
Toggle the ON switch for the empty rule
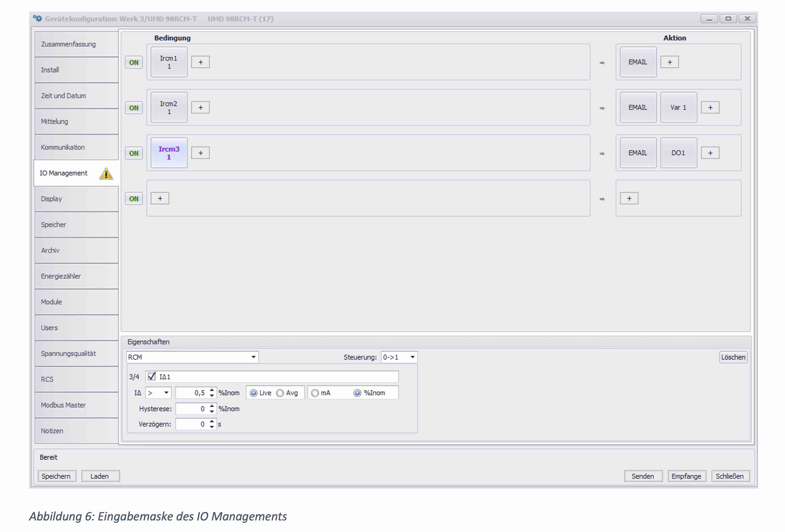point(134,199)
